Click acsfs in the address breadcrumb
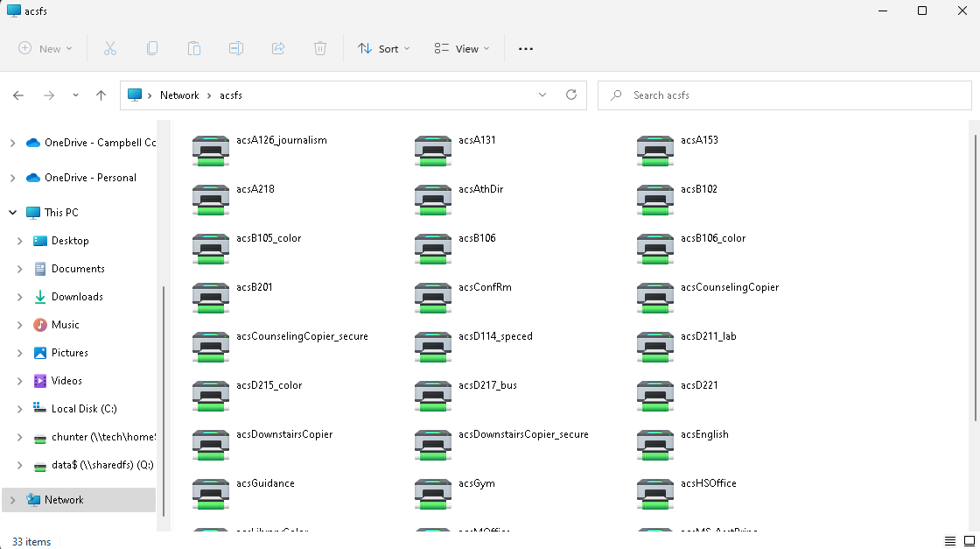The height and width of the screenshot is (549, 980). point(231,95)
